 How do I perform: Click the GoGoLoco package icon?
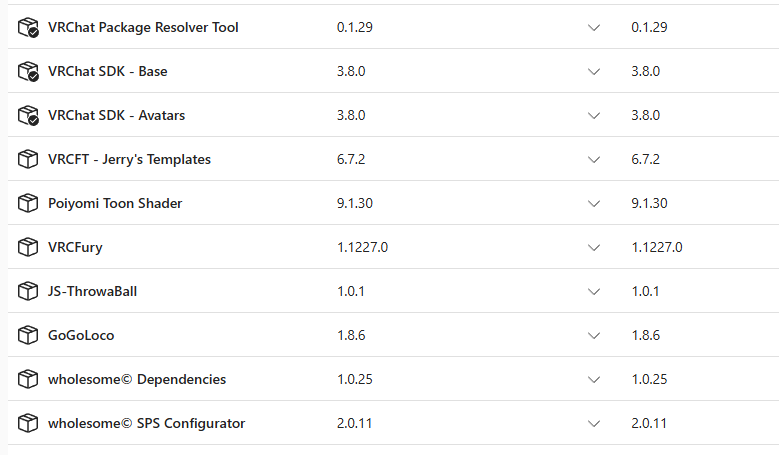27,336
